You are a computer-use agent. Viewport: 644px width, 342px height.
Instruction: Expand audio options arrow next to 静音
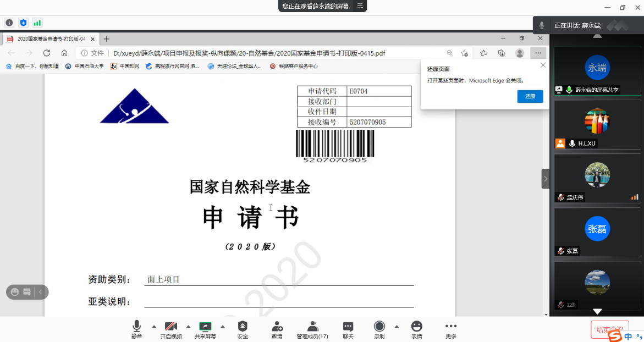(x=153, y=326)
